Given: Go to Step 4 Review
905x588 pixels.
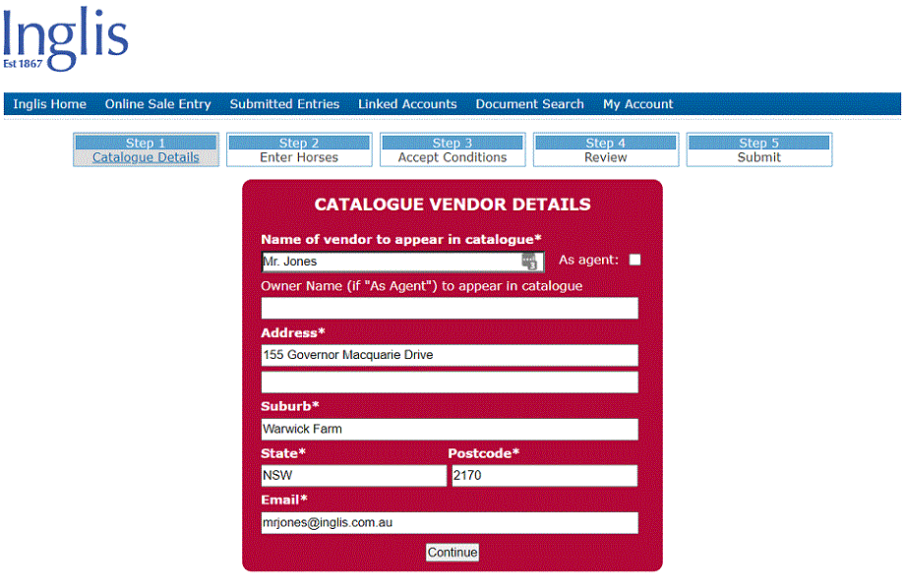Looking at the screenshot, I should (x=605, y=150).
